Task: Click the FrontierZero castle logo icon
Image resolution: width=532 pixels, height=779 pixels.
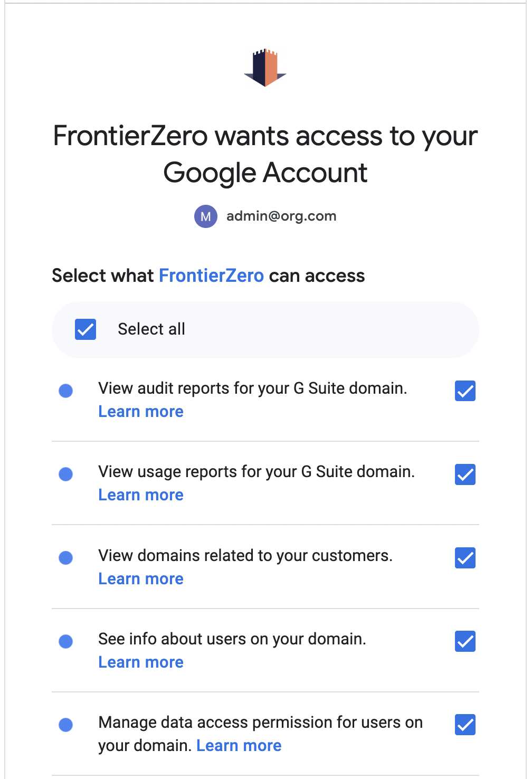Action: coord(265,68)
